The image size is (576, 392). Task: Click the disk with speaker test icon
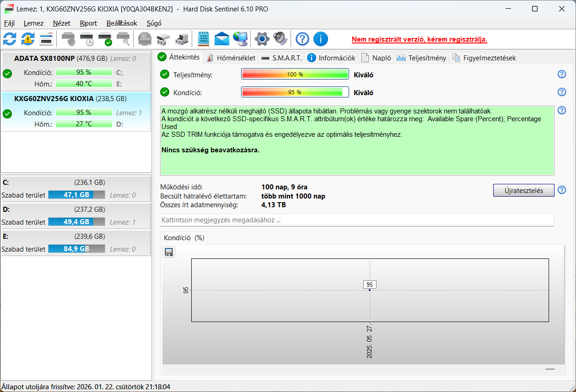tap(68, 39)
